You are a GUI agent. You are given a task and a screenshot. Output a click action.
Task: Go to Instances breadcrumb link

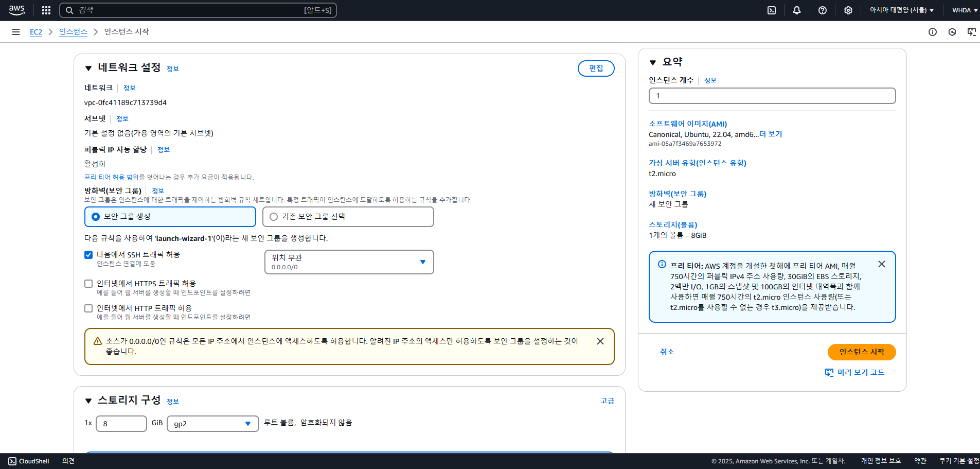(73, 32)
